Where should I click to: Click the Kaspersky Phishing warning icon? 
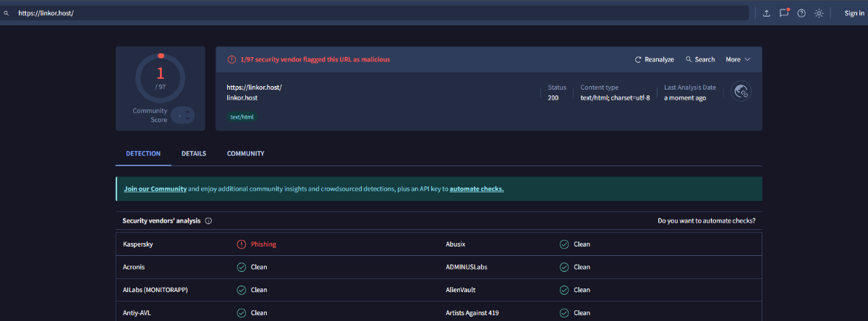(242, 244)
